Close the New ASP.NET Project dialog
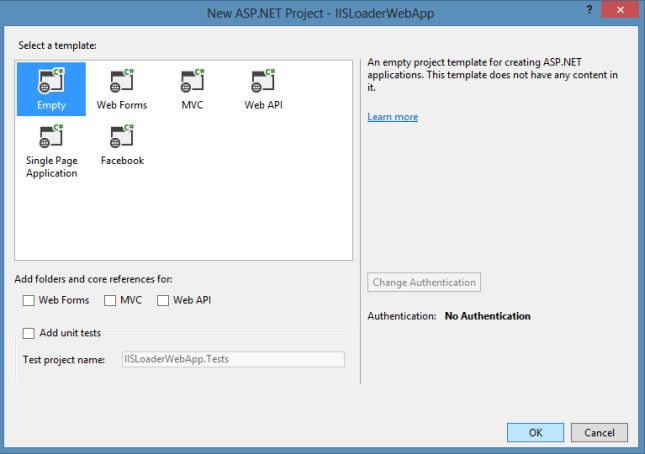Image resolution: width=645 pixels, height=454 pixels. click(620, 9)
